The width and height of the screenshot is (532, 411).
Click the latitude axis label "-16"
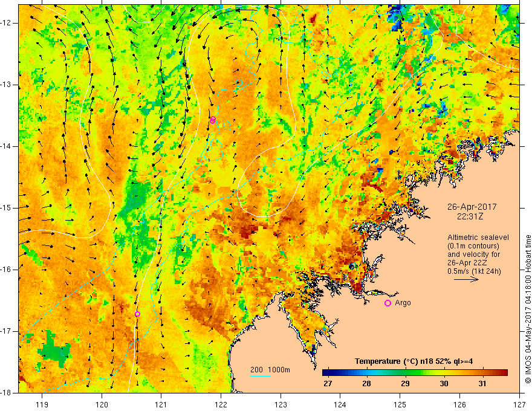tap(7, 270)
